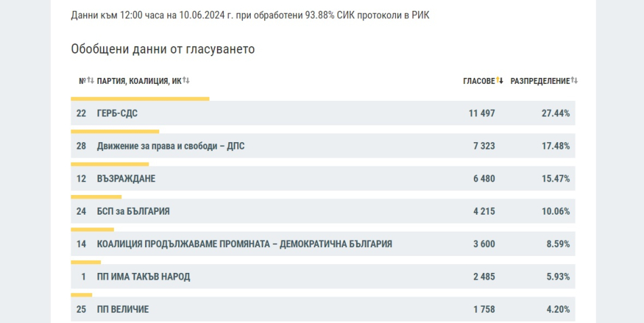
Task: Click the yellow bar above ДПС row
Action: (115, 132)
